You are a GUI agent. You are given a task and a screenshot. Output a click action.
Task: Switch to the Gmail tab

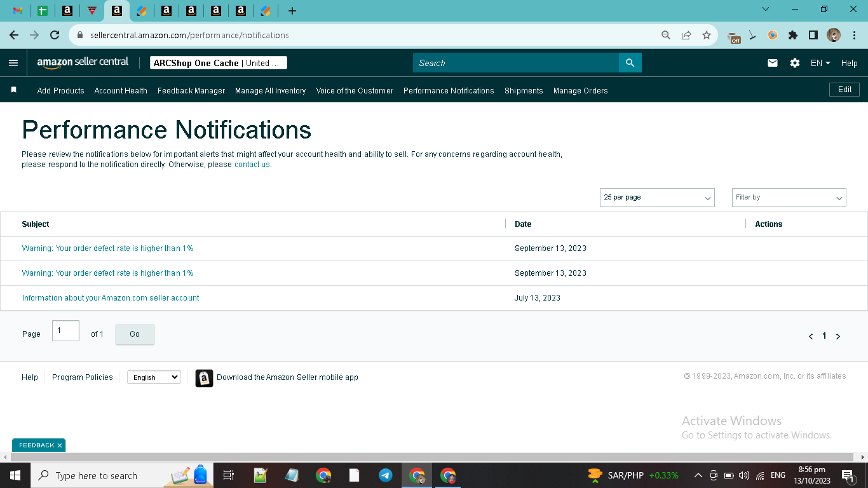[x=18, y=11]
